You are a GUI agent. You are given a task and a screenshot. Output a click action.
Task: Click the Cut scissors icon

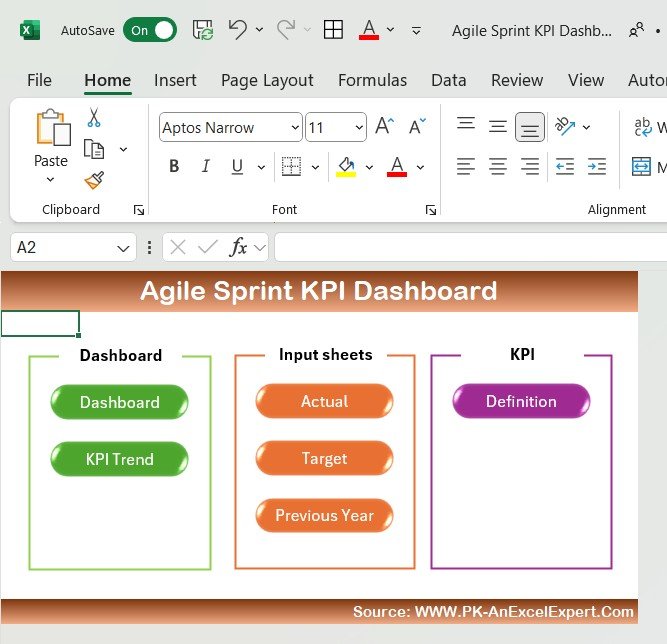(94, 117)
